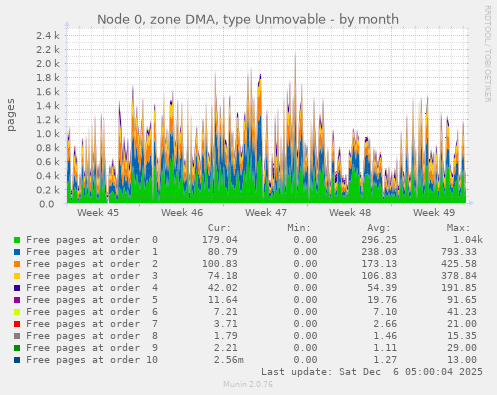The image size is (497, 395).
Task: Click 'Free pages at order 10' label
Action: [x=92, y=360]
